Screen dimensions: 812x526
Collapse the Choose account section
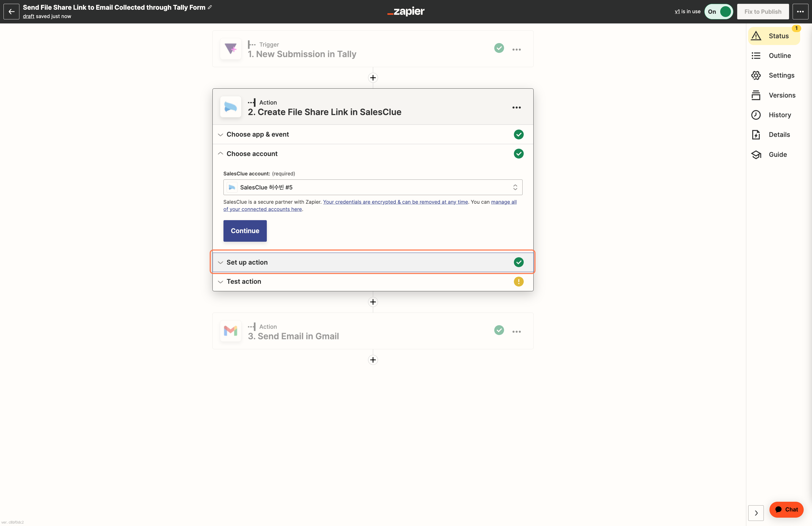coord(373,154)
